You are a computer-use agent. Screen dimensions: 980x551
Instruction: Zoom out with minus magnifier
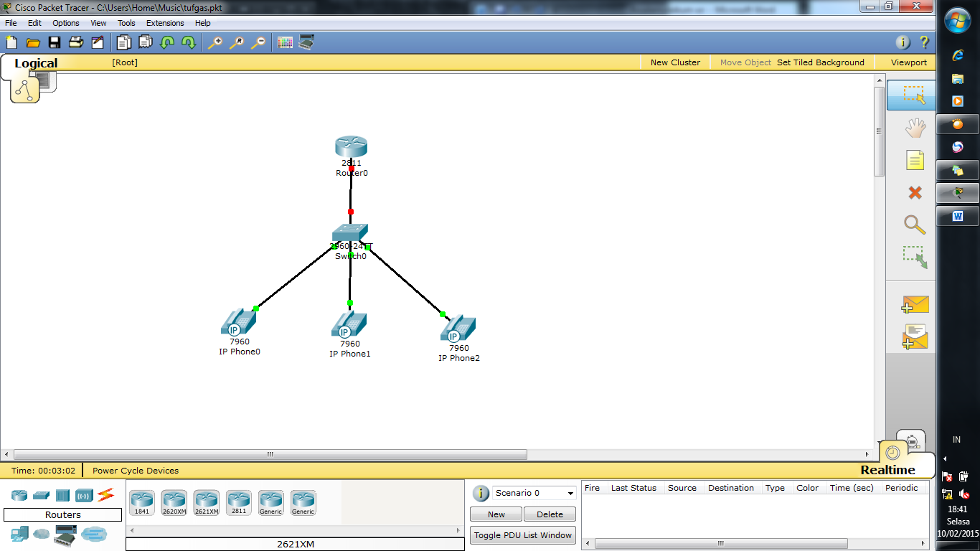coord(258,42)
